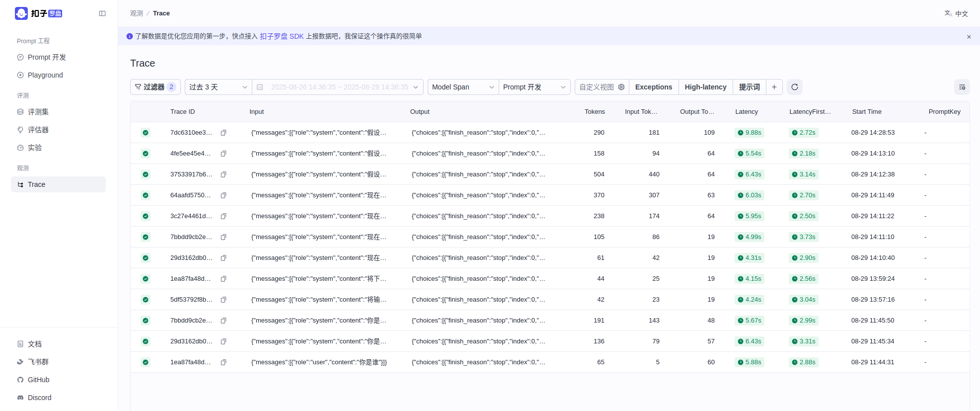Add a new view with plus icon
The width and height of the screenshot is (980, 411).
[x=774, y=87]
